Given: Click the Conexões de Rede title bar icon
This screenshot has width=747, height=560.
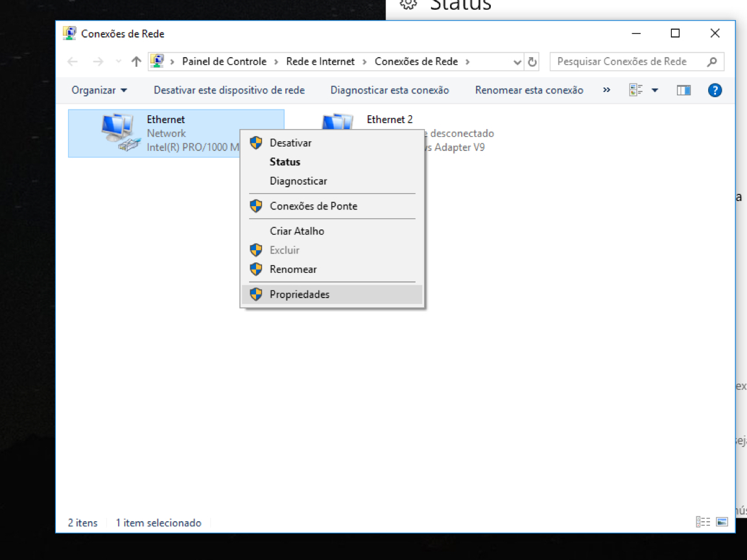Looking at the screenshot, I should click(x=69, y=33).
